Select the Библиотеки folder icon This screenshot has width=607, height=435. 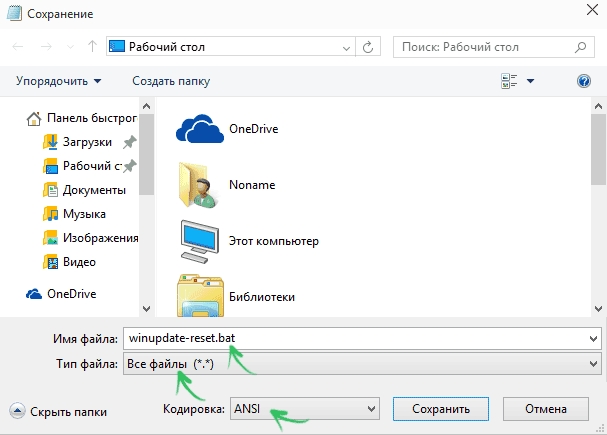197,296
